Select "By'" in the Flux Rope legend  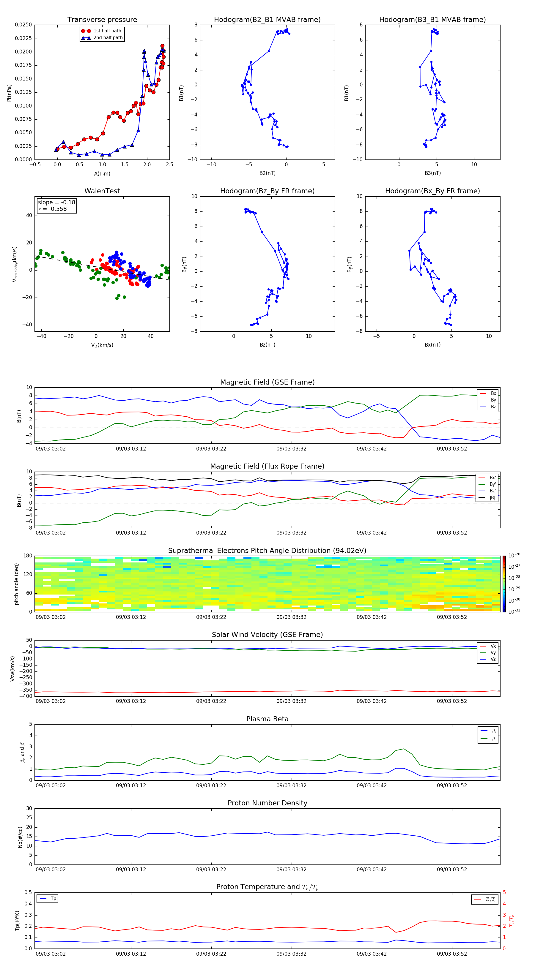tap(488, 485)
